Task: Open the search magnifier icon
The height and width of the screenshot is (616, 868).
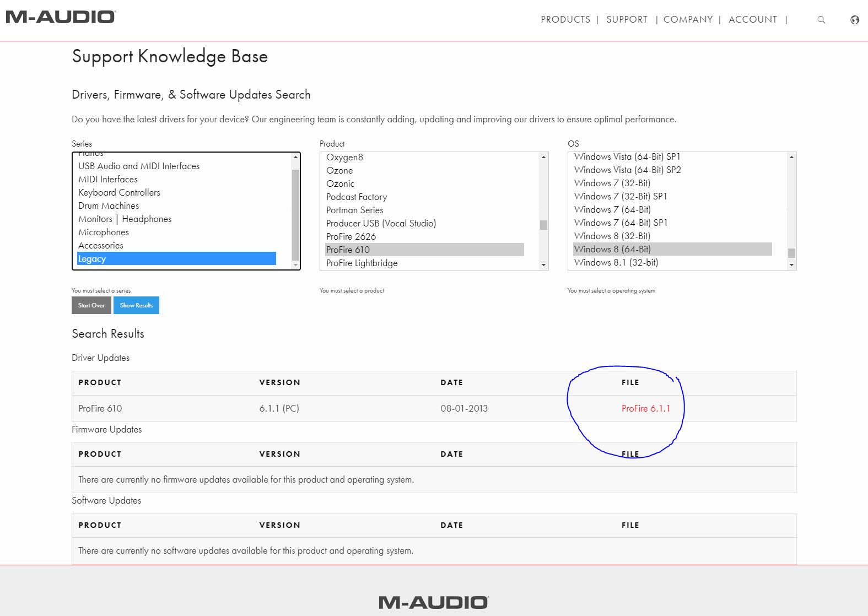Action: 821,20
